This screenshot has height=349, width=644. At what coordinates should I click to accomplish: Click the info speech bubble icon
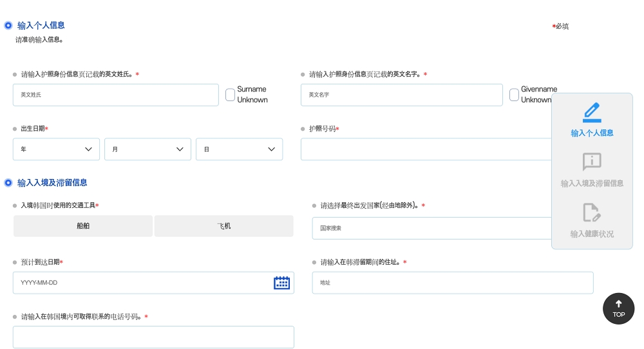[x=592, y=162]
